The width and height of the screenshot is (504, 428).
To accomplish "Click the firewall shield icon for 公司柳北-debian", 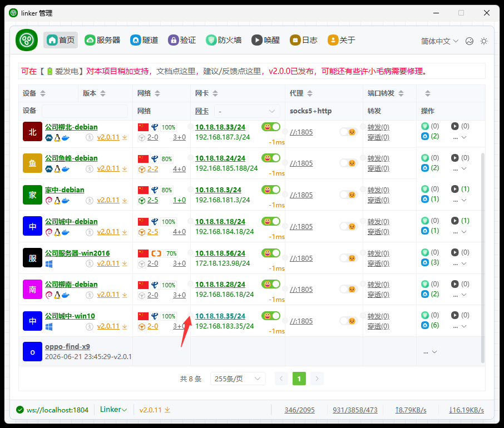I will pos(425,126).
